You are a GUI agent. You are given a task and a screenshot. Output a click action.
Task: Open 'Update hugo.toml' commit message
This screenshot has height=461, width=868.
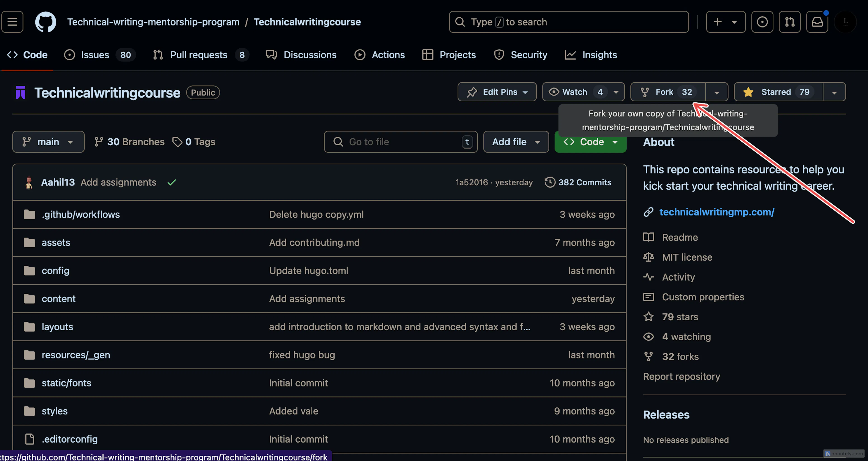coord(309,271)
